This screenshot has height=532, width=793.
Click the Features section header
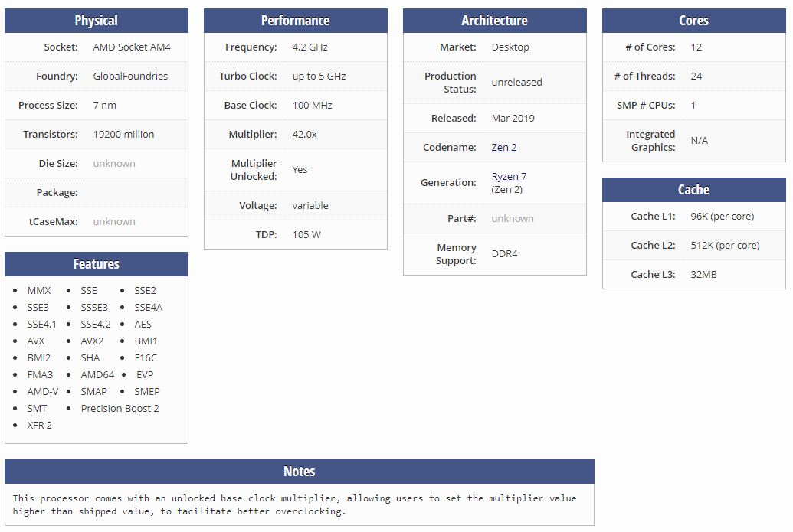[97, 264]
